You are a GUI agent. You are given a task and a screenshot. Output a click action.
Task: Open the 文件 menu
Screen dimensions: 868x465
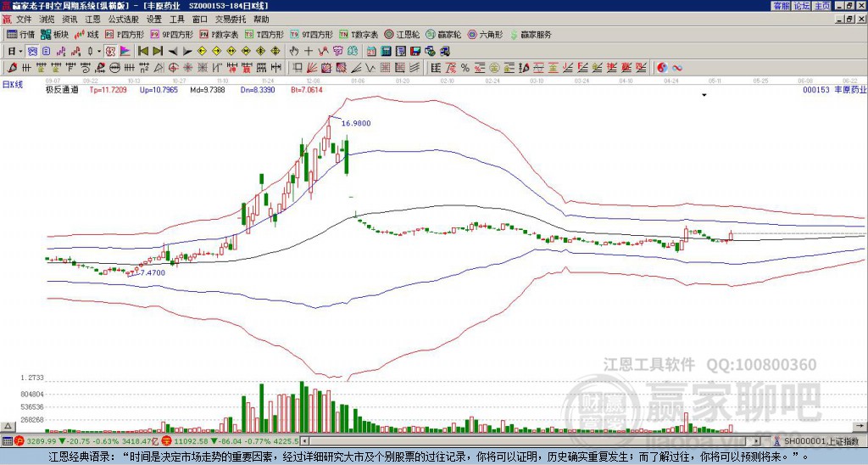(24, 20)
